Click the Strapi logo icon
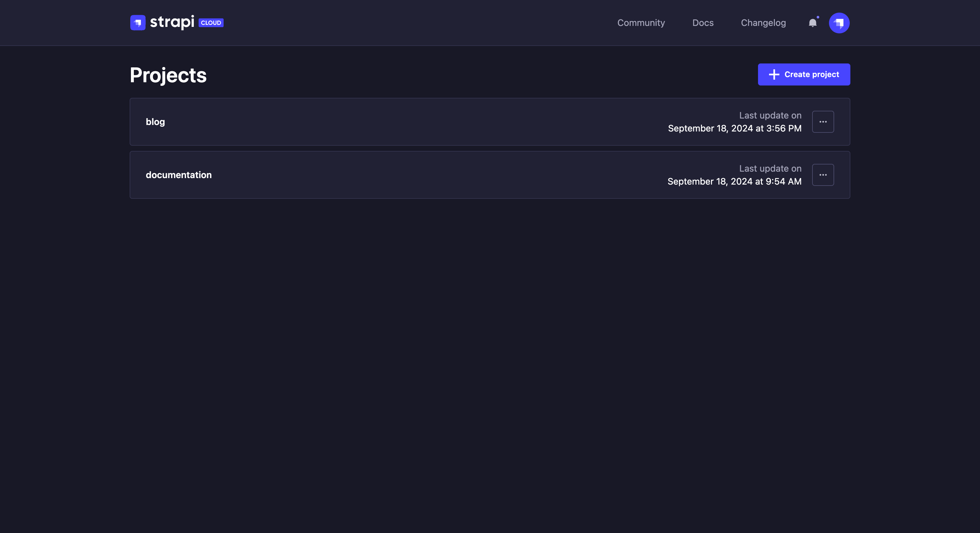 (x=138, y=22)
